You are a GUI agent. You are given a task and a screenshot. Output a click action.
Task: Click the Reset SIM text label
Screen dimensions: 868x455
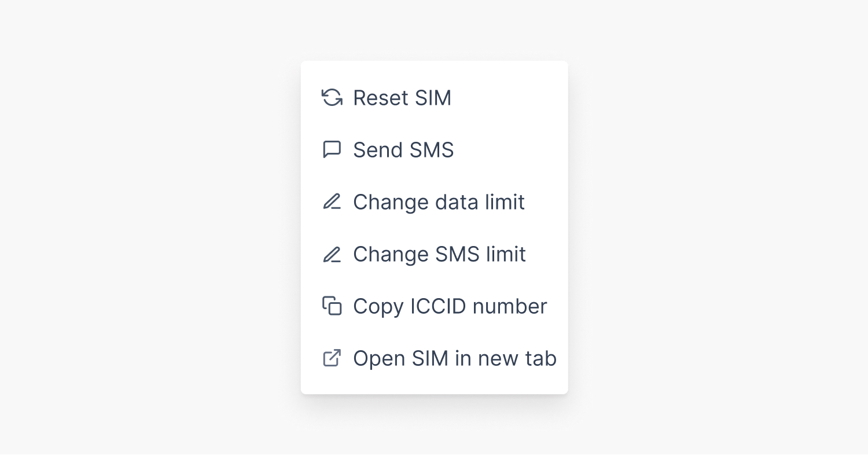402,98
